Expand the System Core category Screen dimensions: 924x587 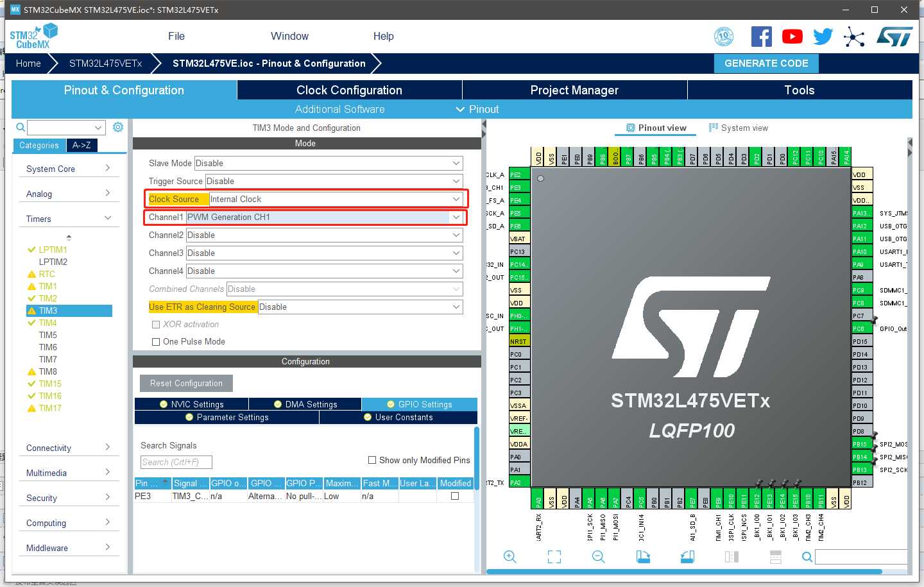pos(68,169)
